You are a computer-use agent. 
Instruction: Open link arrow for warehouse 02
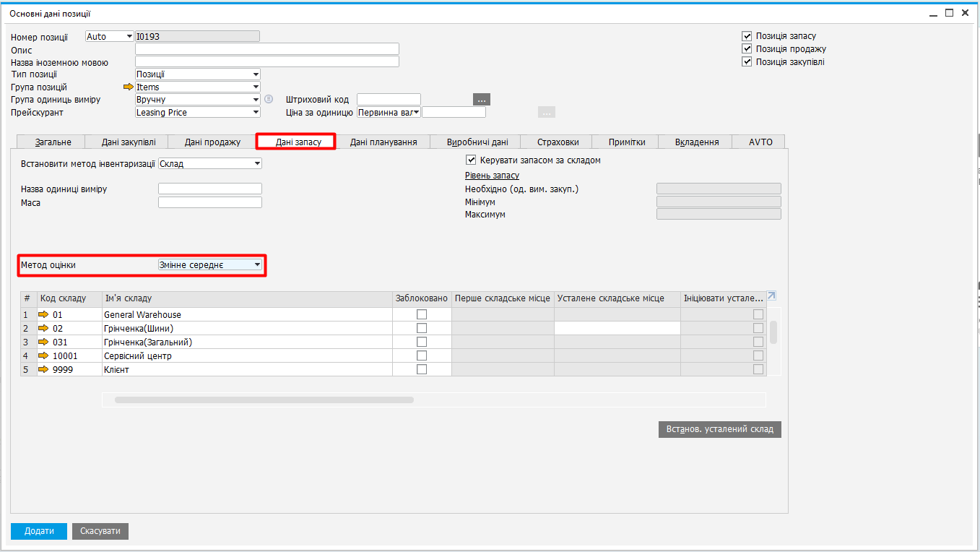pos(43,328)
